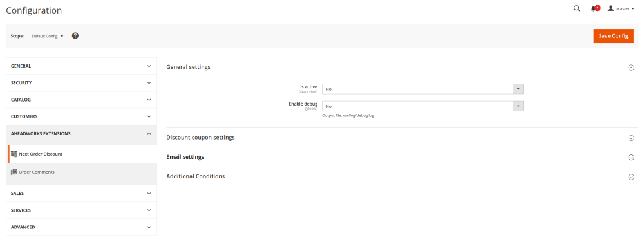Image resolution: width=644 pixels, height=242 pixels.
Task: Click the 'Output file: var/log/debug.log' note
Action: click(x=348, y=116)
